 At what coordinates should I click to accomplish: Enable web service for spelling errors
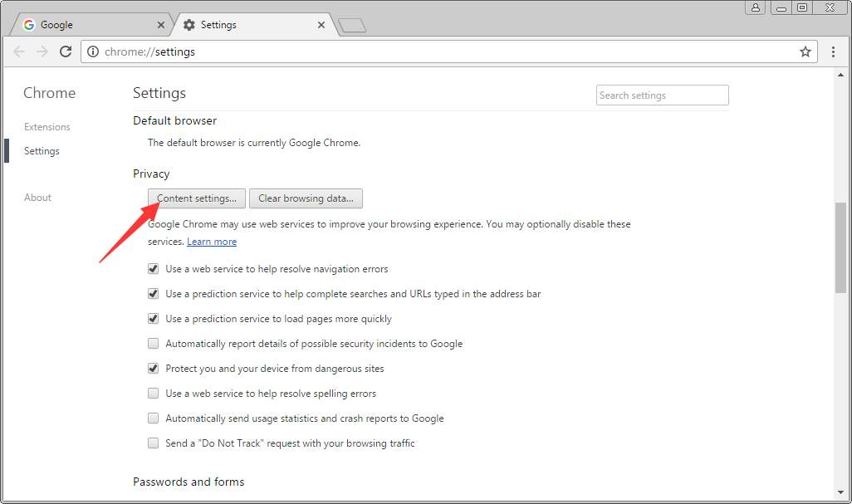coord(154,394)
